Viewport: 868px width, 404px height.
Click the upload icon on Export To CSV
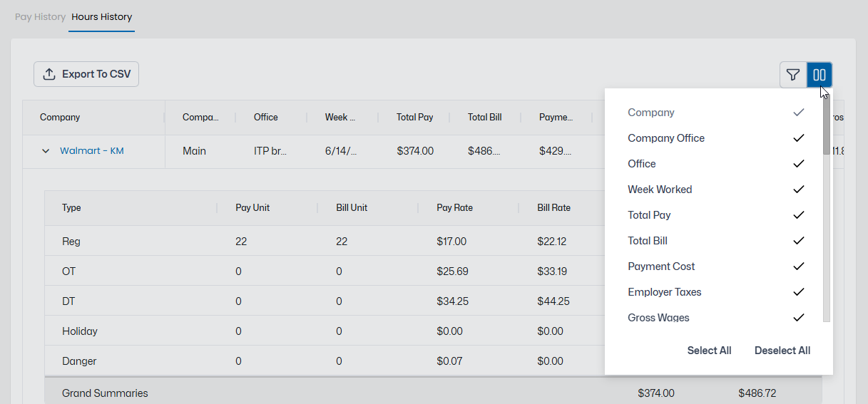(x=49, y=74)
